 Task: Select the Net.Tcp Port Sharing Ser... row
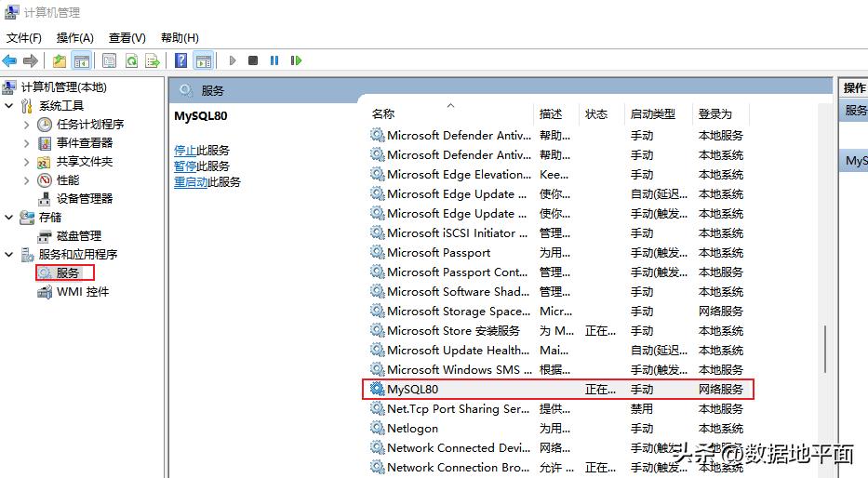(558, 409)
